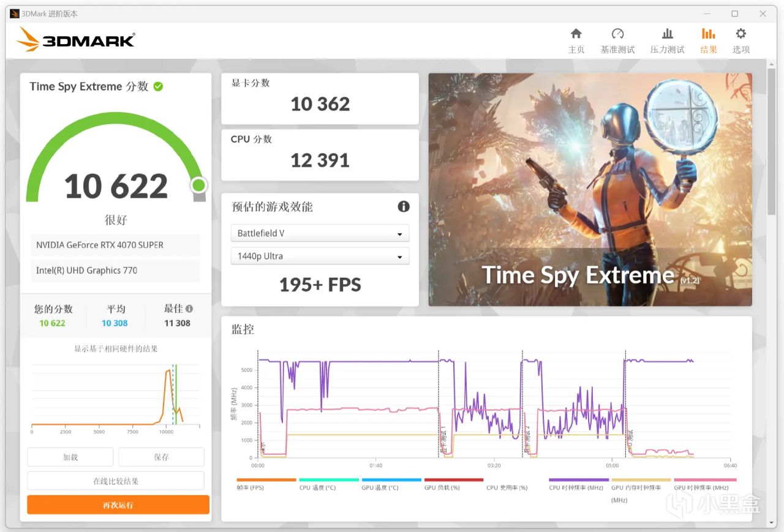Click the 3DMark logo in the header
The width and height of the screenshot is (784, 532).
click(x=75, y=40)
